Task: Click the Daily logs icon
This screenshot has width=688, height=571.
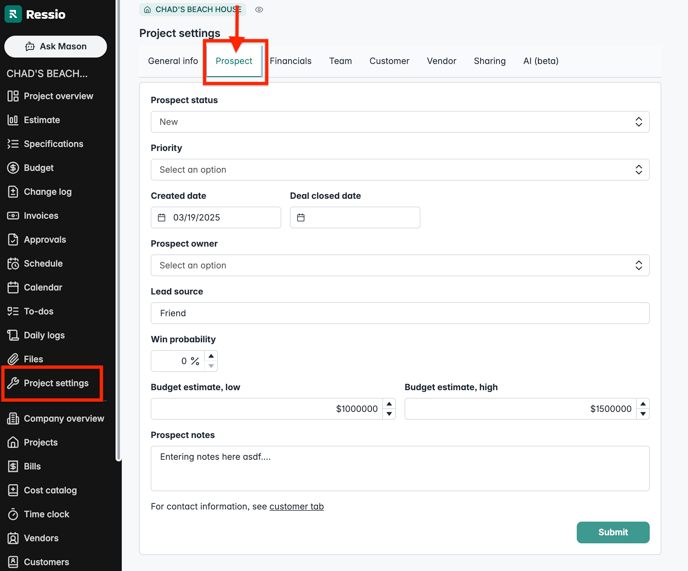Action: pyautogui.click(x=13, y=335)
